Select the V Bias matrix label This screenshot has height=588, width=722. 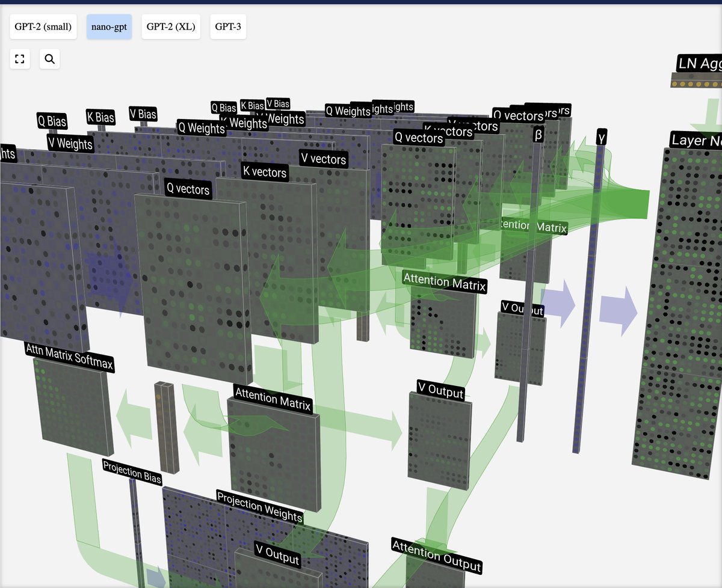coord(143,114)
